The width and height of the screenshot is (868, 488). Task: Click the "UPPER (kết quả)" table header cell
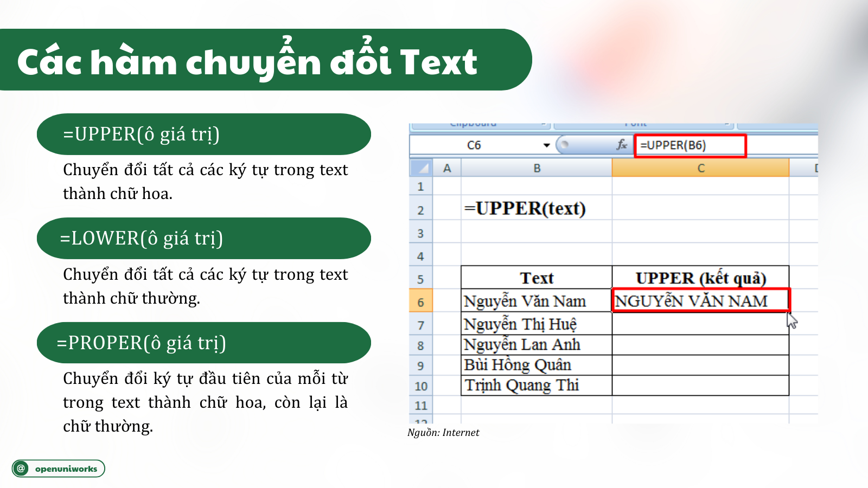click(x=700, y=278)
